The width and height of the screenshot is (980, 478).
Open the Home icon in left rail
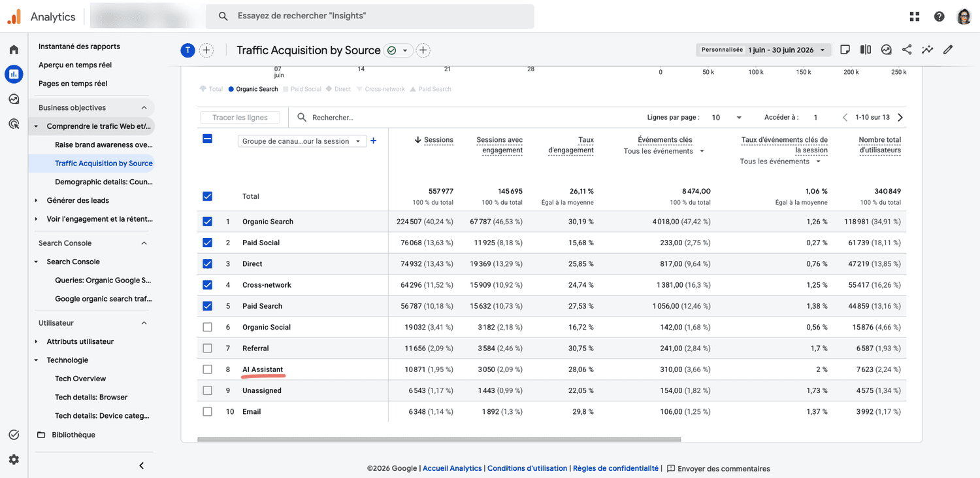[14, 50]
